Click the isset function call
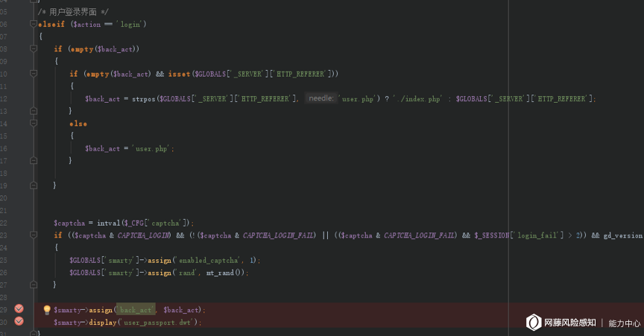Image resolution: width=644 pixels, height=336 pixels. tap(179, 74)
